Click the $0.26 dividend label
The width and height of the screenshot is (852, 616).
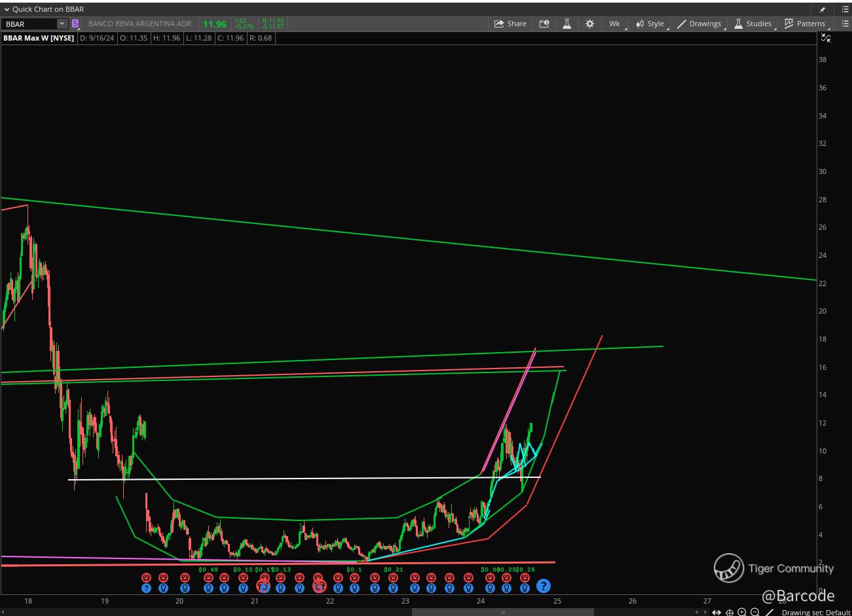[525, 570]
